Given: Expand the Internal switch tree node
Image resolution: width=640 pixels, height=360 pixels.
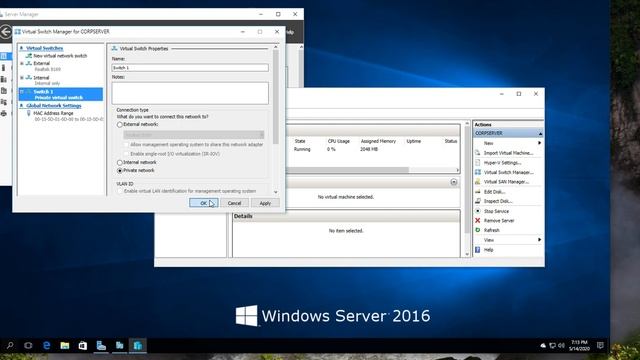Looking at the screenshot, I should 22,78.
